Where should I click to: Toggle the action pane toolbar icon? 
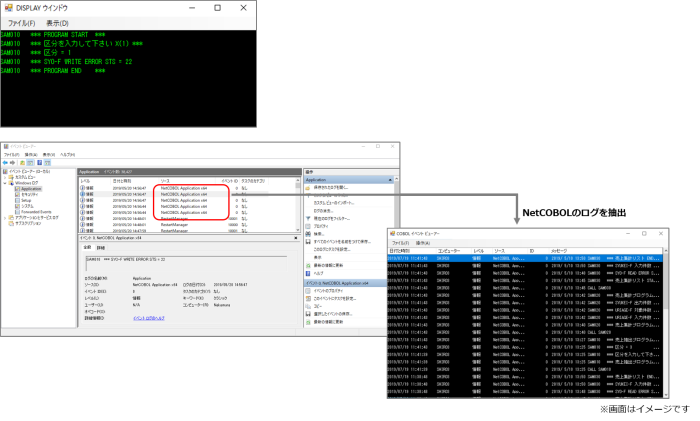click(x=47, y=163)
